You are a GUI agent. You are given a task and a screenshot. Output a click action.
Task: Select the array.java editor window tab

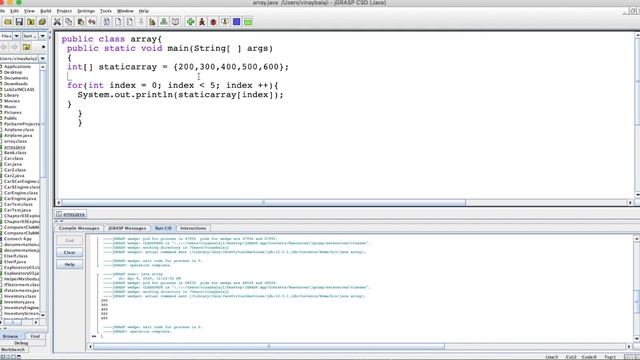(x=71, y=214)
